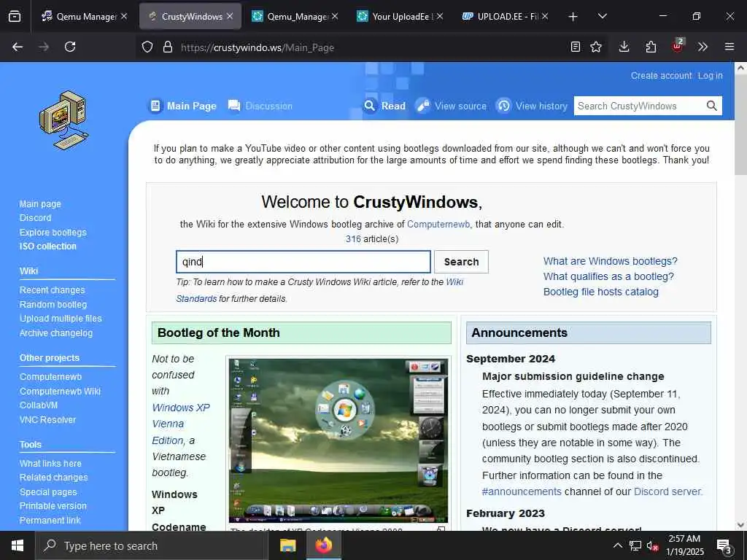Click the Search button

[461, 262]
